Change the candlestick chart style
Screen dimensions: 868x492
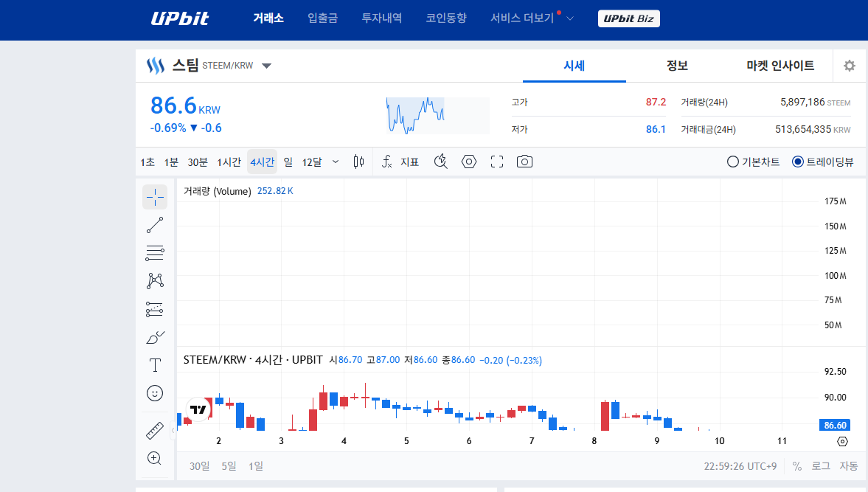tap(358, 162)
